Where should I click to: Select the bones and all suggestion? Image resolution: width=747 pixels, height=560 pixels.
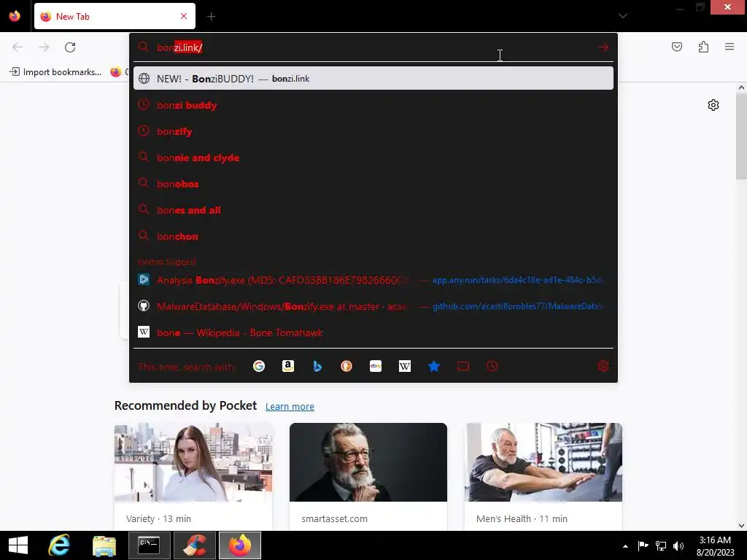coord(373,209)
